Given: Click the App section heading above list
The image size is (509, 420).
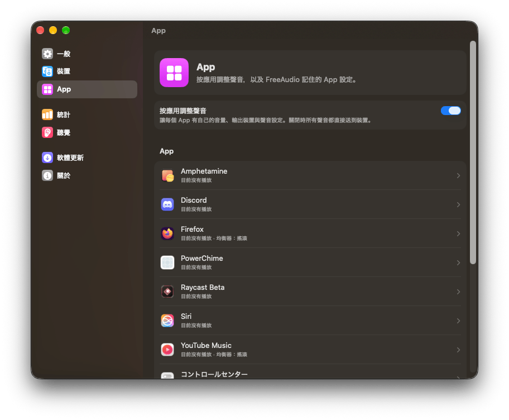Looking at the screenshot, I should click(x=166, y=151).
